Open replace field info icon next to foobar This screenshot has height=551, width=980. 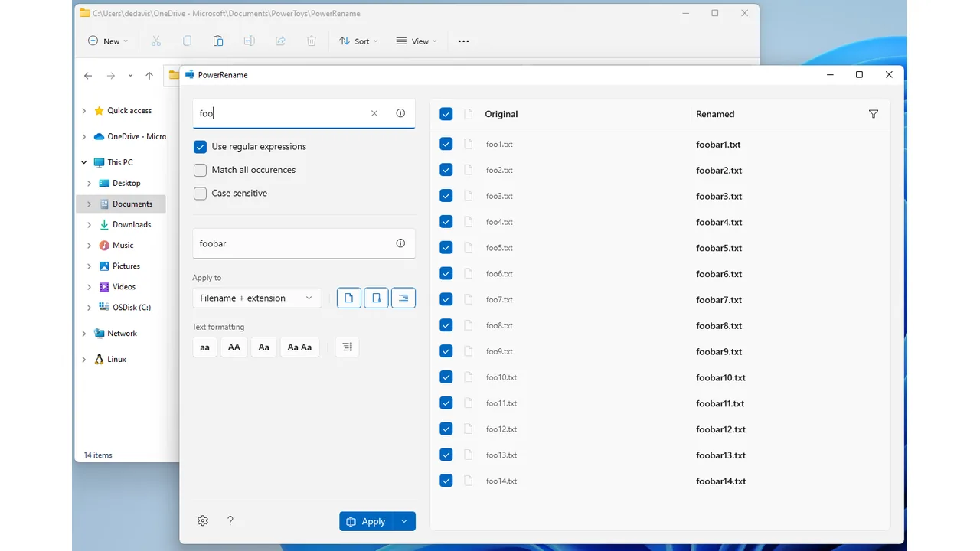tap(400, 243)
